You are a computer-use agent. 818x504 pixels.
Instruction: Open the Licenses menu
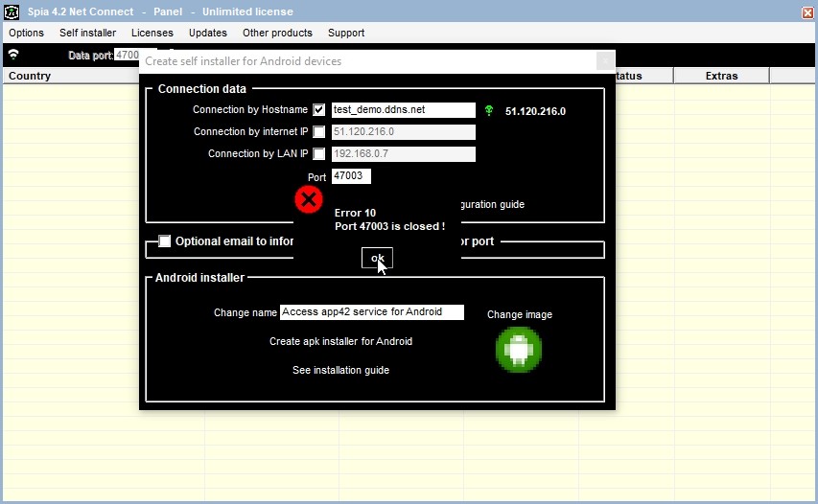tap(152, 33)
